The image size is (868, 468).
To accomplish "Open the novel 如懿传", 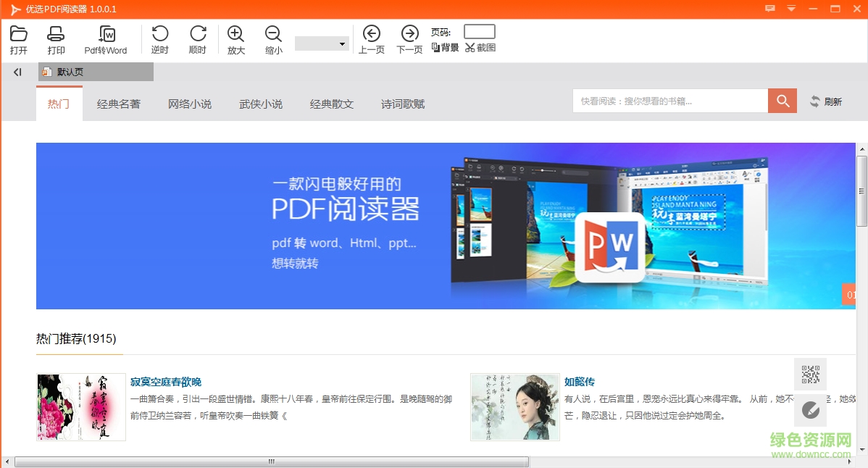I will (x=578, y=382).
